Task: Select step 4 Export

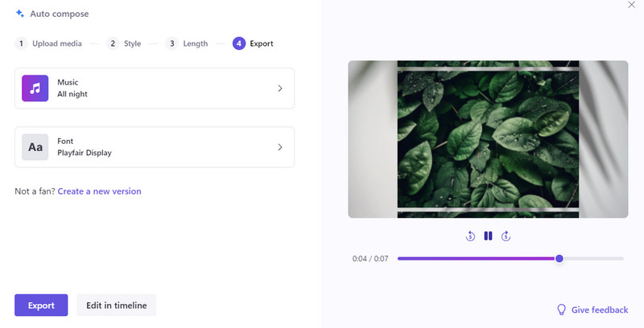Action: [x=253, y=43]
